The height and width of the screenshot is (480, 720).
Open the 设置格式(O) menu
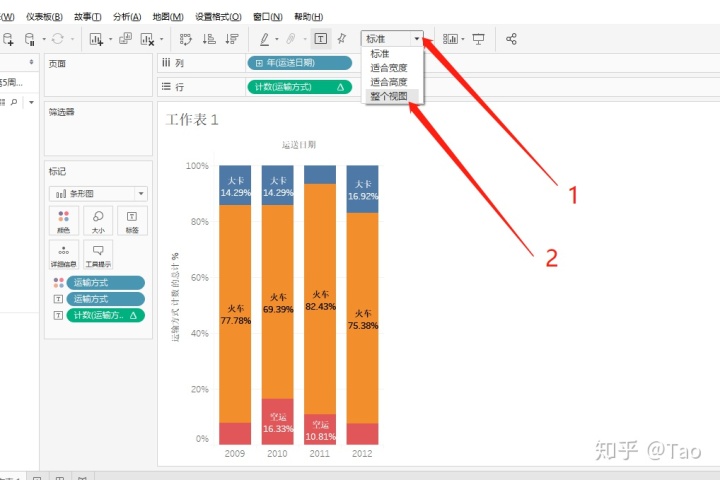pyautogui.click(x=218, y=17)
